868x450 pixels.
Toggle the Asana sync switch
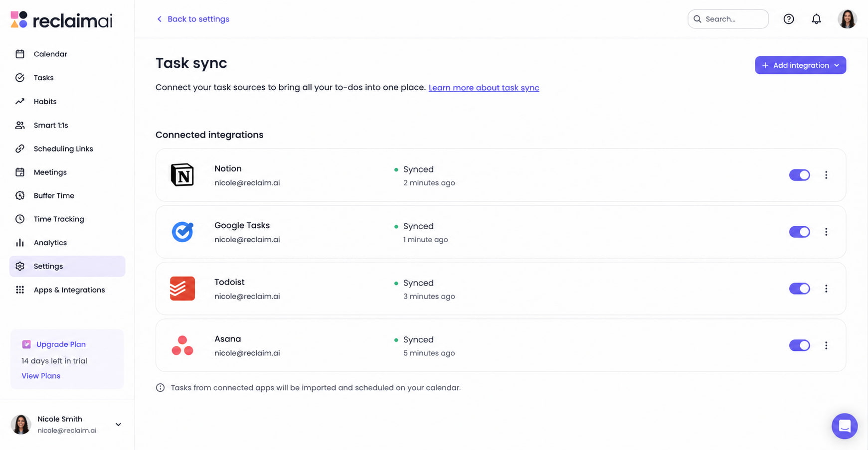[799, 345]
